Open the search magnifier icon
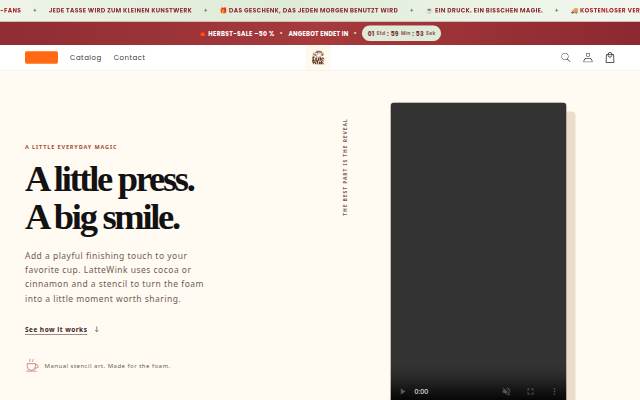Image resolution: width=640 pixels, height=400 pixels. (x=565, y=58)
